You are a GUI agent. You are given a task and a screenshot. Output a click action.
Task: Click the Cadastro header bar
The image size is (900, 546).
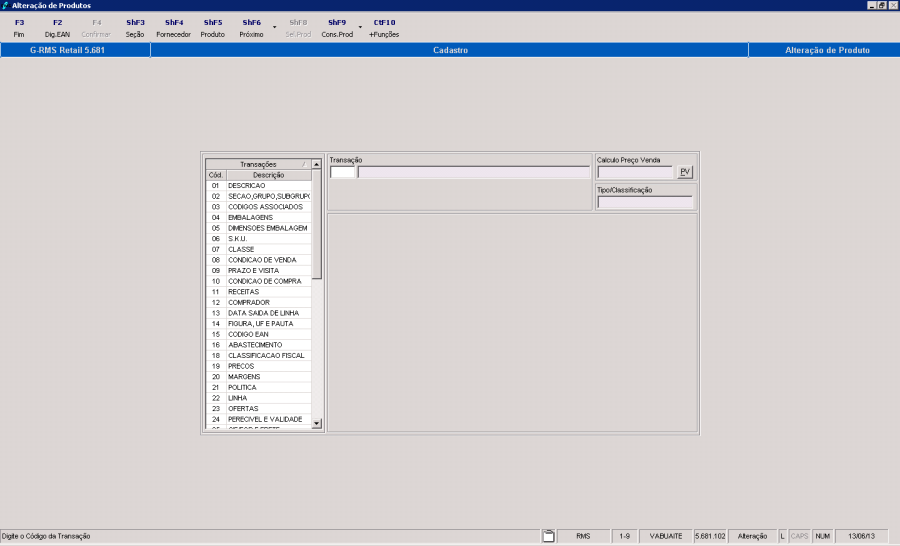450,50
